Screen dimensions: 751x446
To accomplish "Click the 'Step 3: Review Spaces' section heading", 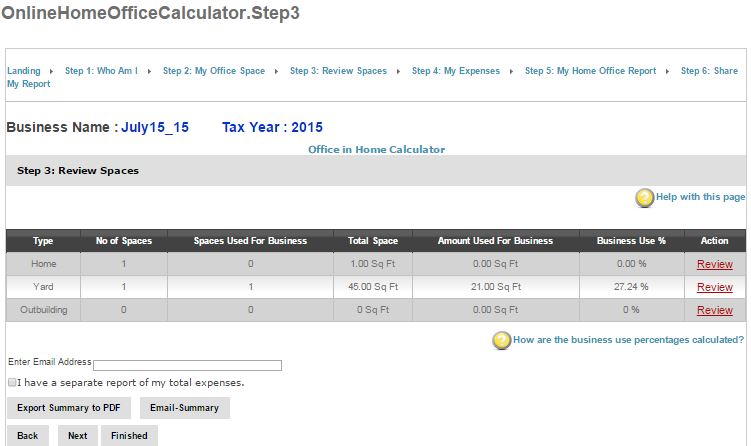I will pyautogui.click(x=78, y=171).
